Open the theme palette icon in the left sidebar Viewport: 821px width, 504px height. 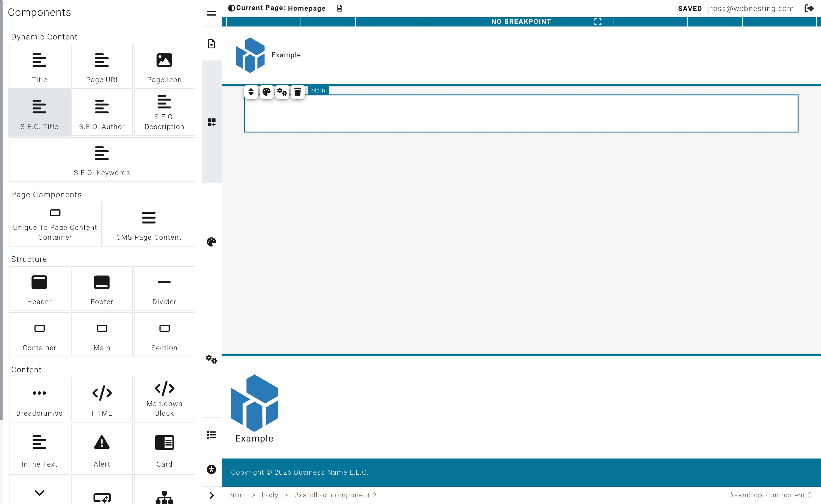tap(212, 242)
